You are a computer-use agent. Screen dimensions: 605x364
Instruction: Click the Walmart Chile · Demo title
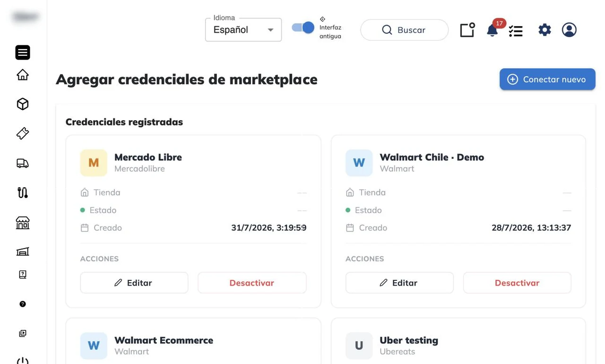point(432,157)
